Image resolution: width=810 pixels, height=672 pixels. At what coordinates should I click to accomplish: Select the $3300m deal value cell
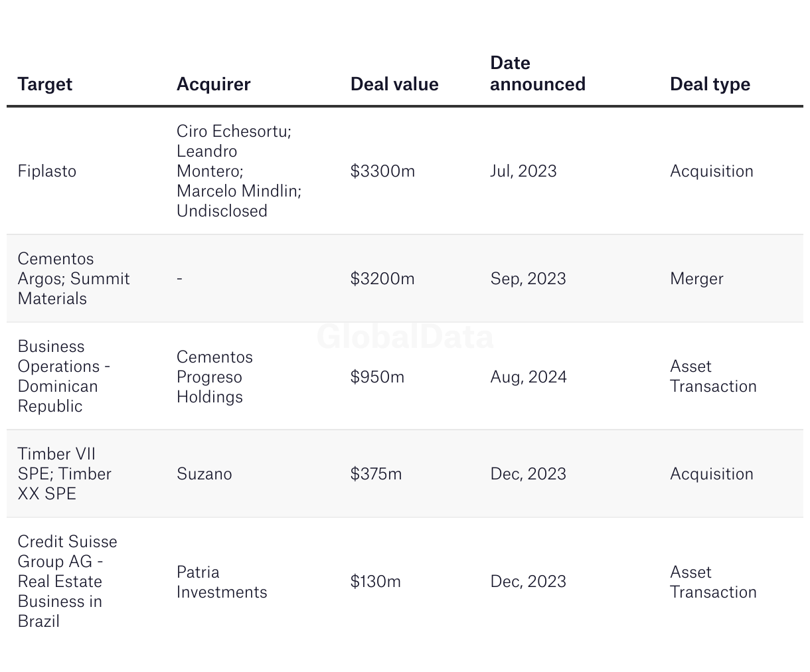pyautogui.click(x=382, y=171)
